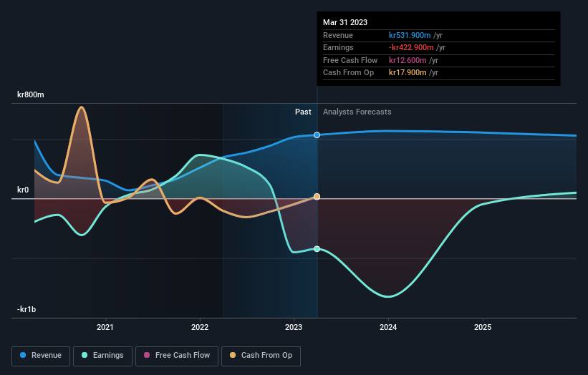Click the -kr1b y-axis label

pos(26,309)
